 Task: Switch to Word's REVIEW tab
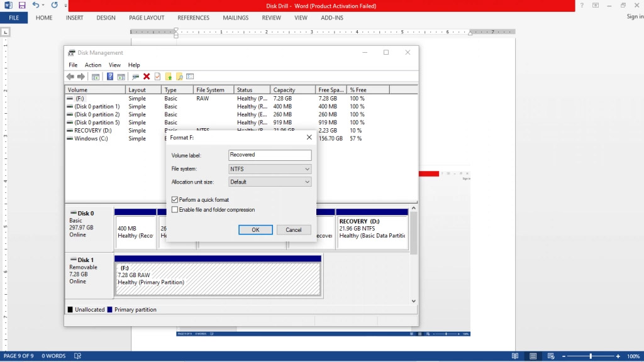click(x=272, y=18)
